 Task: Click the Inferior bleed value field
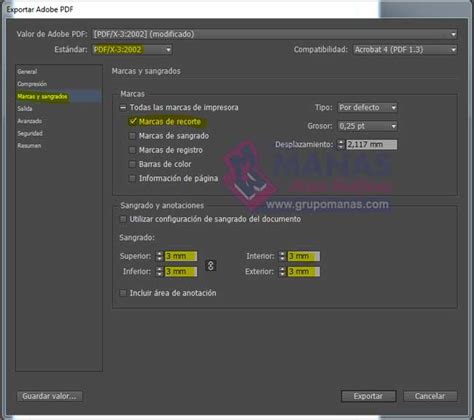(x=181, y=272)
